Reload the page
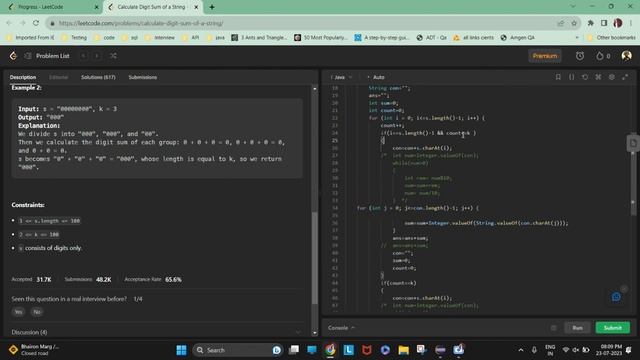Screen dimensions: 640x360 tap(36, 23)
